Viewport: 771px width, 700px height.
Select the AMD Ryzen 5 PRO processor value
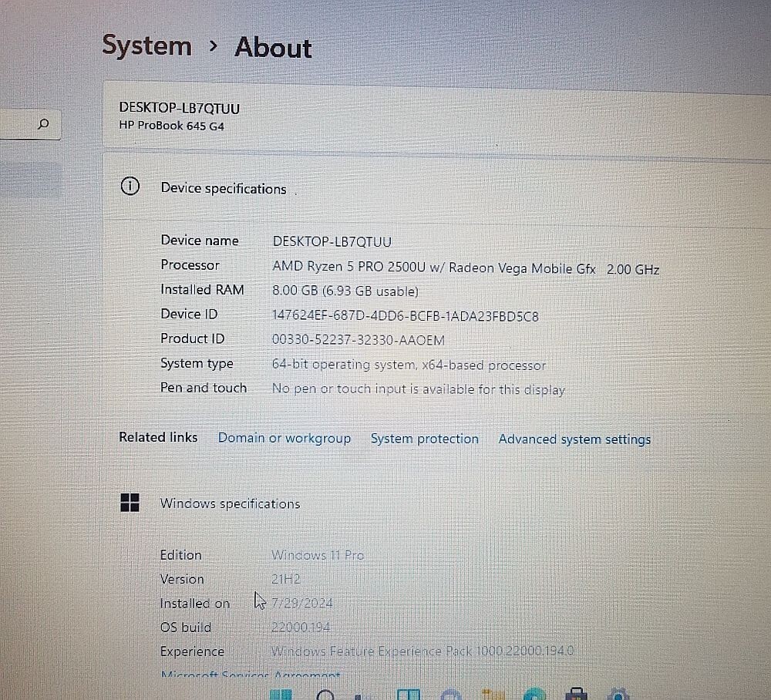(x=466, y=268)
